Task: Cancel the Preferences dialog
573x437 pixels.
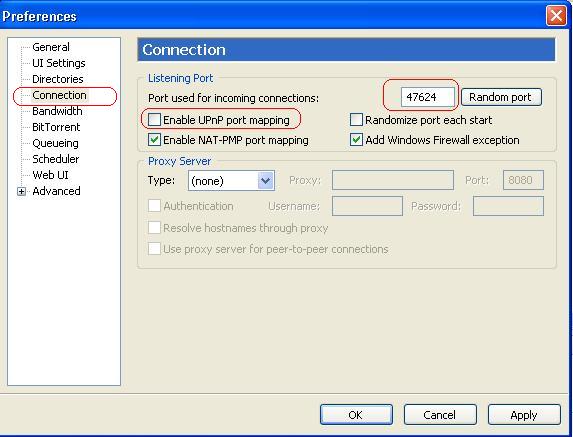Action: [x=440, y=415]
